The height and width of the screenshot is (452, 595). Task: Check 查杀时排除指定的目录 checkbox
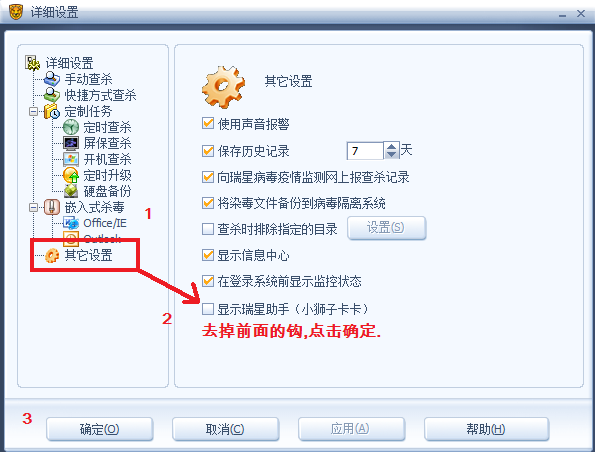click(208, 229)
